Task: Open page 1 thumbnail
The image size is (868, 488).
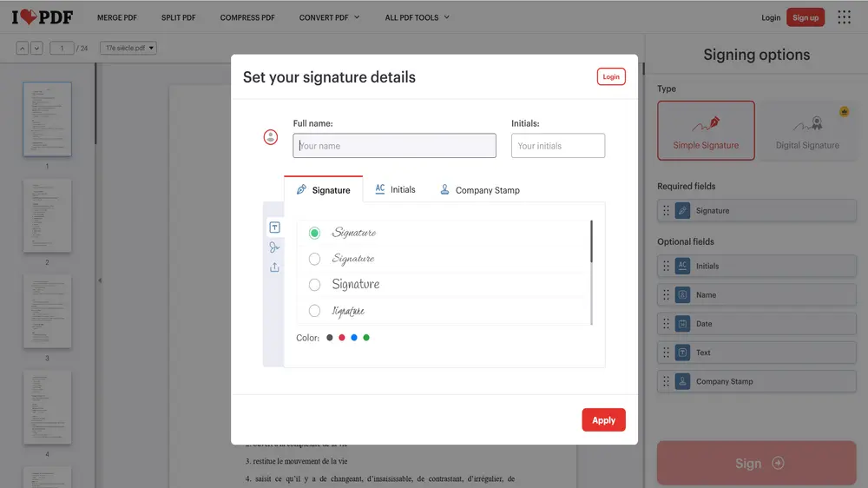Action: pos(47,119)
